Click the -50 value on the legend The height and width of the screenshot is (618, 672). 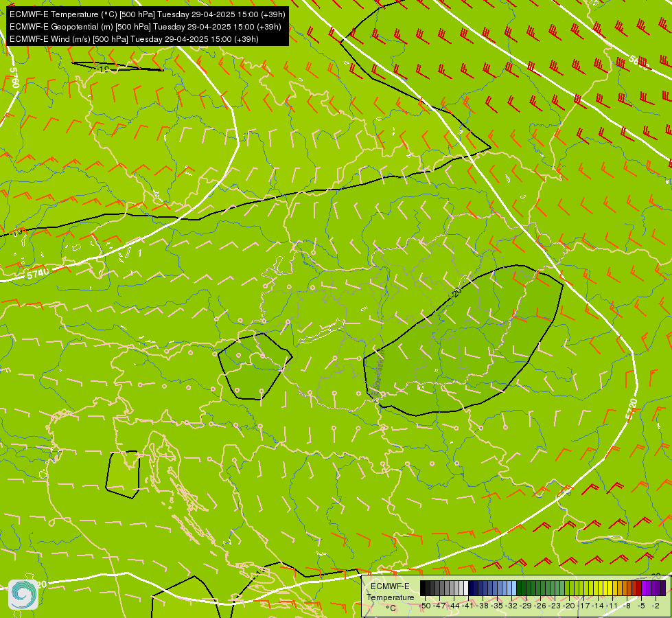coord(425,606)
